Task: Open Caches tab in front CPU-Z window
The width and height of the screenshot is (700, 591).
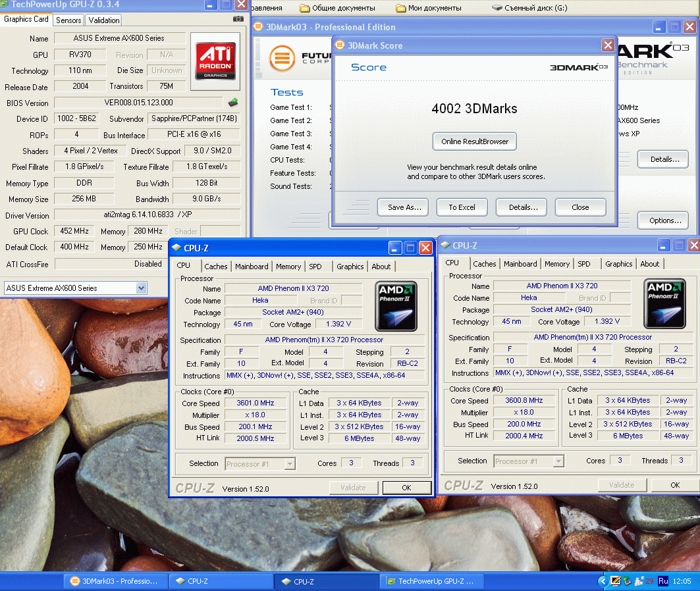Action: click(x=216, y=267)
